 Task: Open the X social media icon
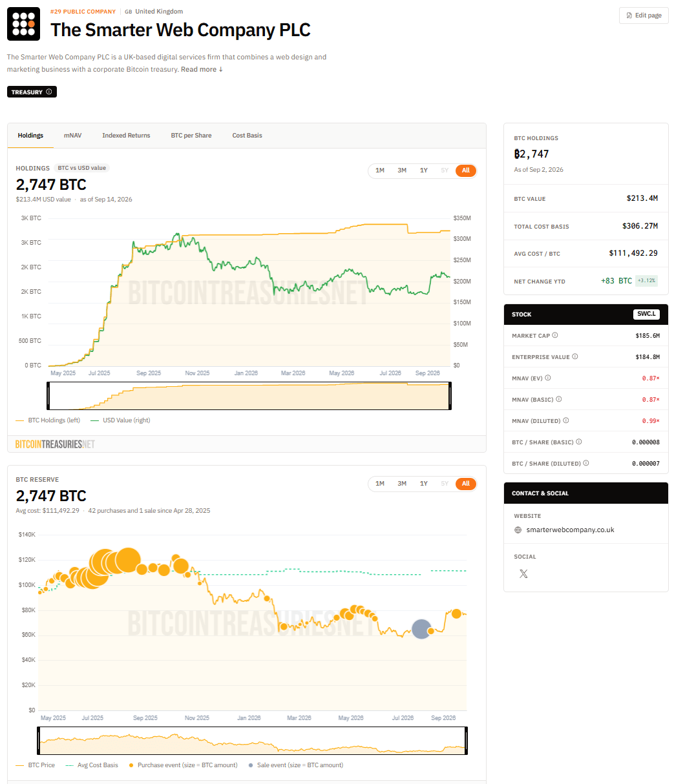coord(523,573)
